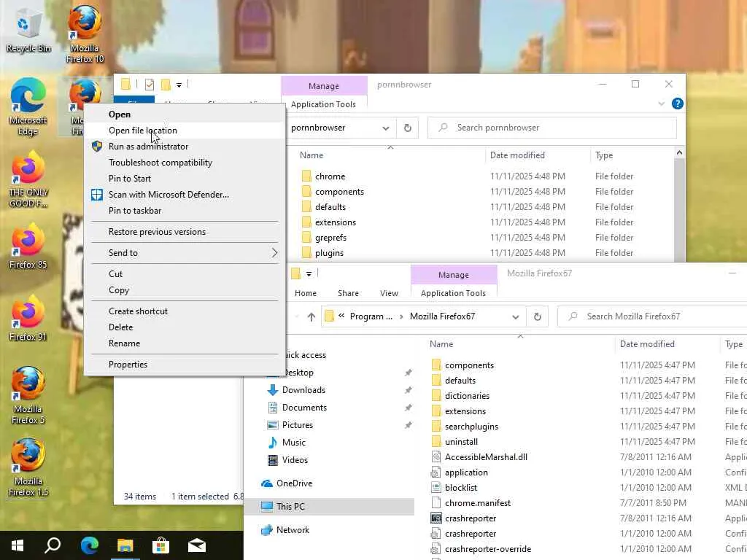Click refresh button in Mozilla Firefox67 window

pos(538,316)
